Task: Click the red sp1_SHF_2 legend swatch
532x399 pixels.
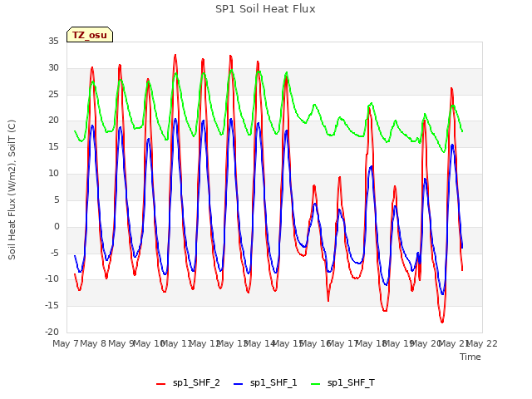Action: click(x=160, y=384)
